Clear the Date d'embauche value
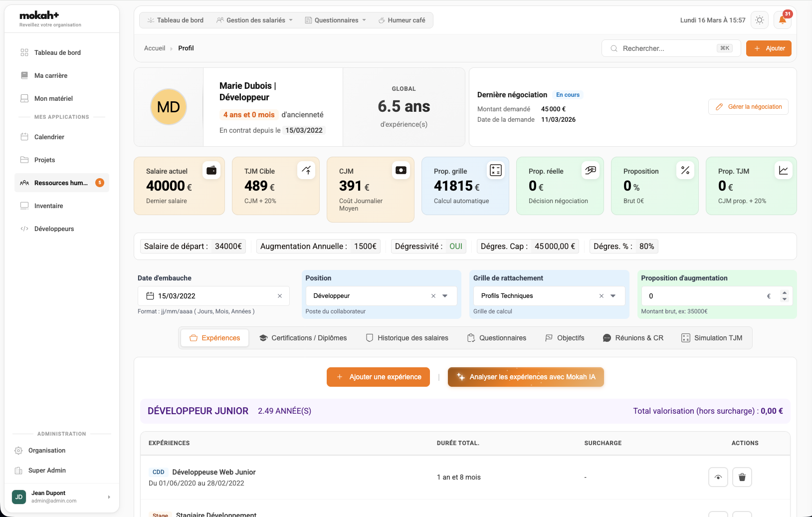Screen dimensions: 812x517 (280, 296)
